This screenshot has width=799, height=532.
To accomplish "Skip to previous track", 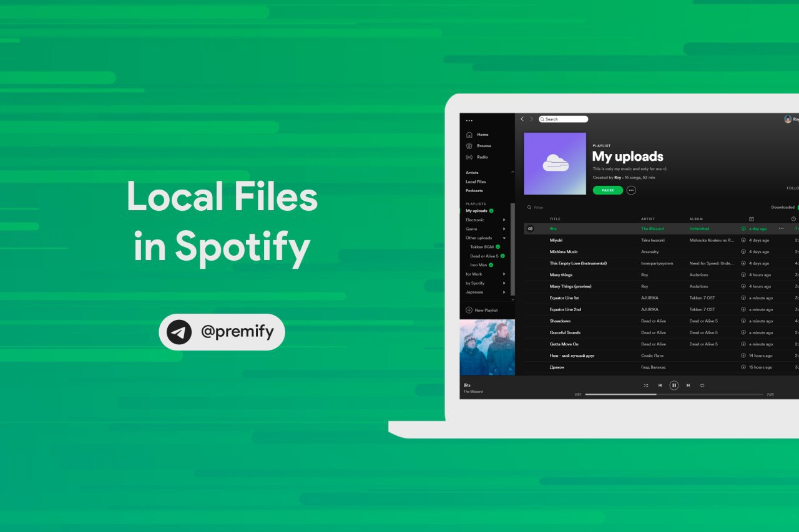I will (x=660, y=385).
